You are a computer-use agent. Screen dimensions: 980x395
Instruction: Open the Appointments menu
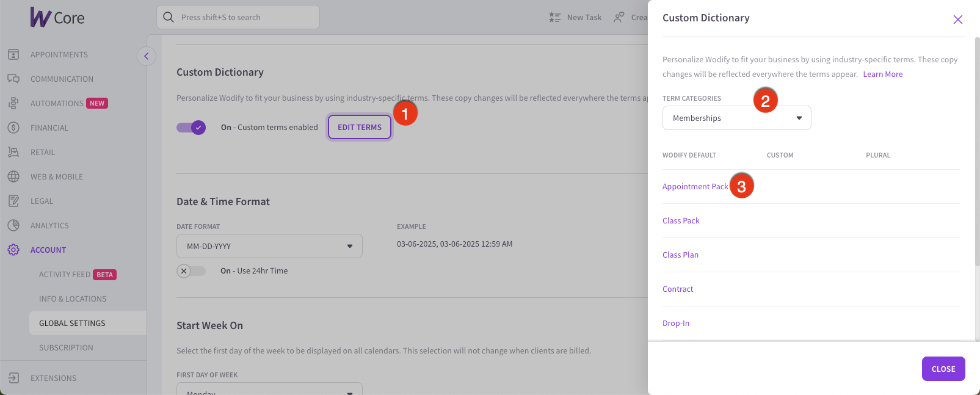[x=59, y=54]
